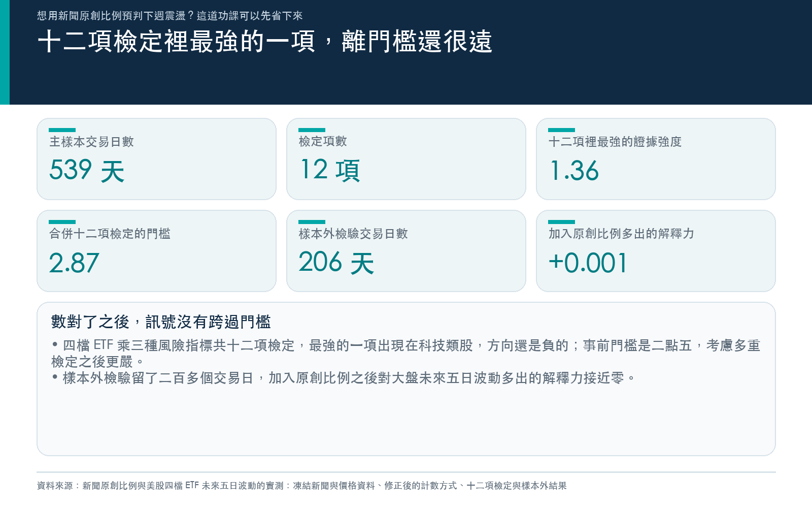The image size is (812, 508).
Task: Click the bullet starting 四檔 ETF 乘三種風險指標
Action: [x=406, y=354]
